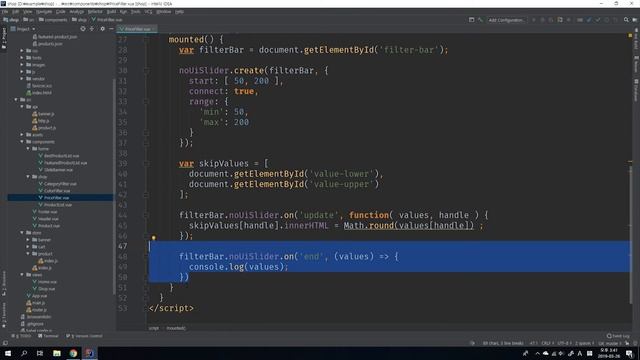Open the VCS menu
Image resolution: width=640 pixels, height=360 pixels.
148,12
